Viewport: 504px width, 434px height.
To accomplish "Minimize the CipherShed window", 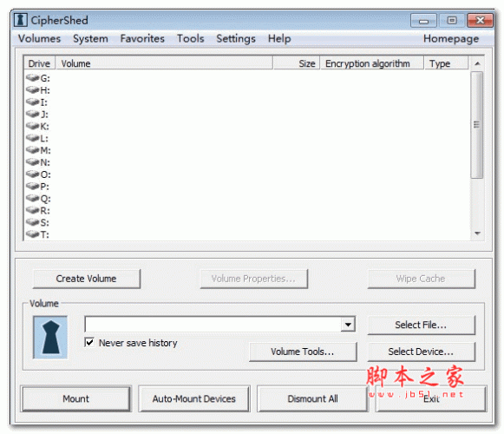I will [423, 21].
